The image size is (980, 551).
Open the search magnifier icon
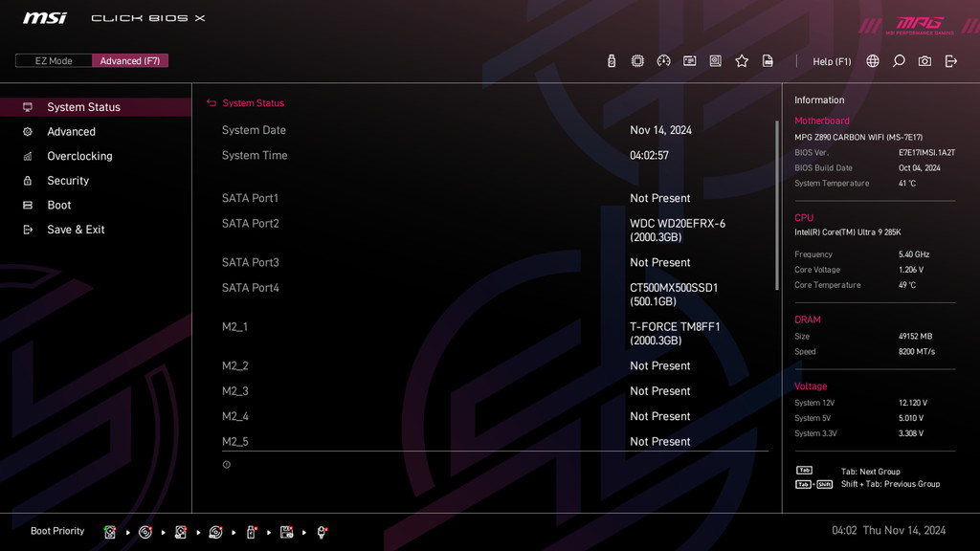[899, 60]
